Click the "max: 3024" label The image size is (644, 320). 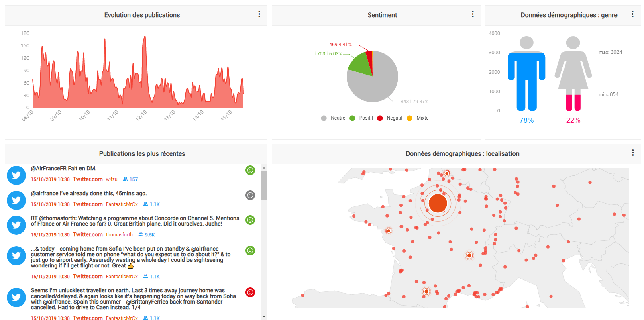click(x=610, y=52)
